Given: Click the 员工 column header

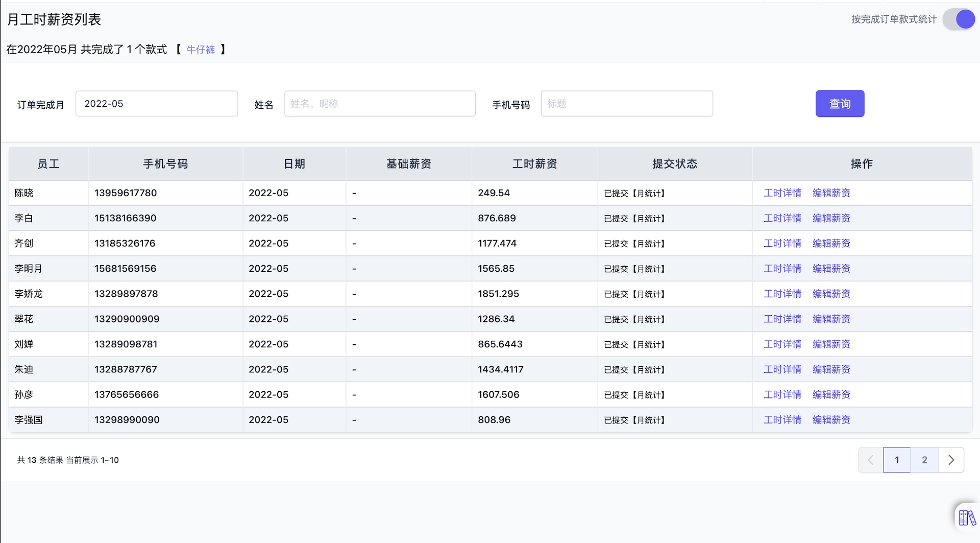Looking at the screenshot, I should tap(48, 163).
